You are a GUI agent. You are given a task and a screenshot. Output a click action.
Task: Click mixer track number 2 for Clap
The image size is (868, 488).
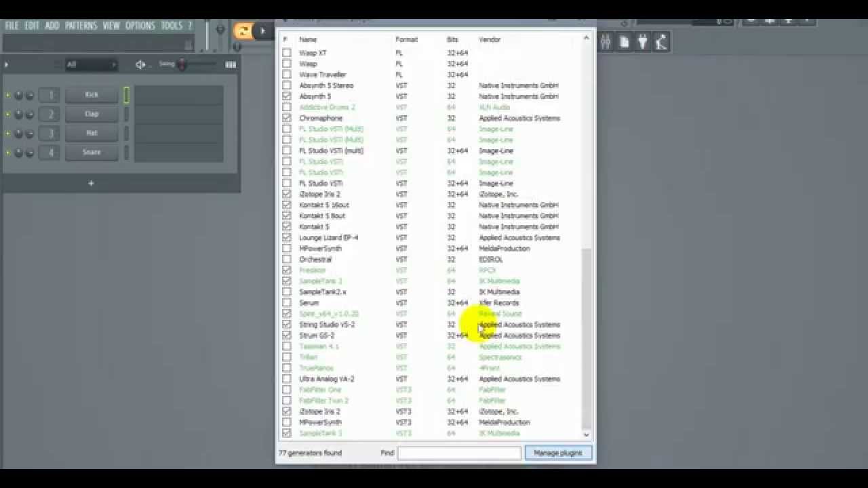point(50,114)
